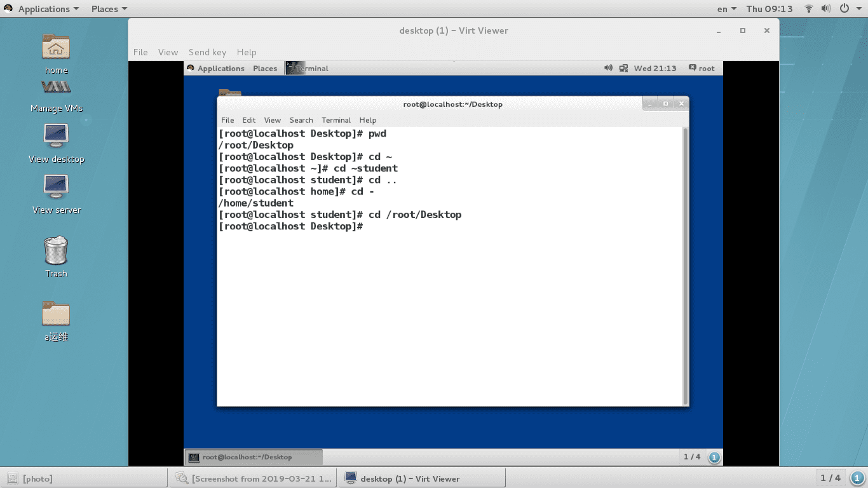Click the /root/Desktop output line
Viewport: 868px width, 488px height.
[256, 145]
